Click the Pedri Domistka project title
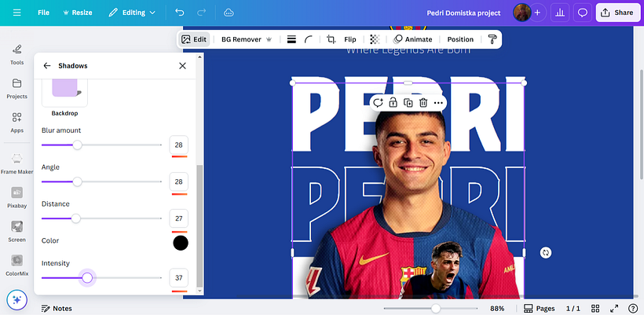 pos(463,13)
